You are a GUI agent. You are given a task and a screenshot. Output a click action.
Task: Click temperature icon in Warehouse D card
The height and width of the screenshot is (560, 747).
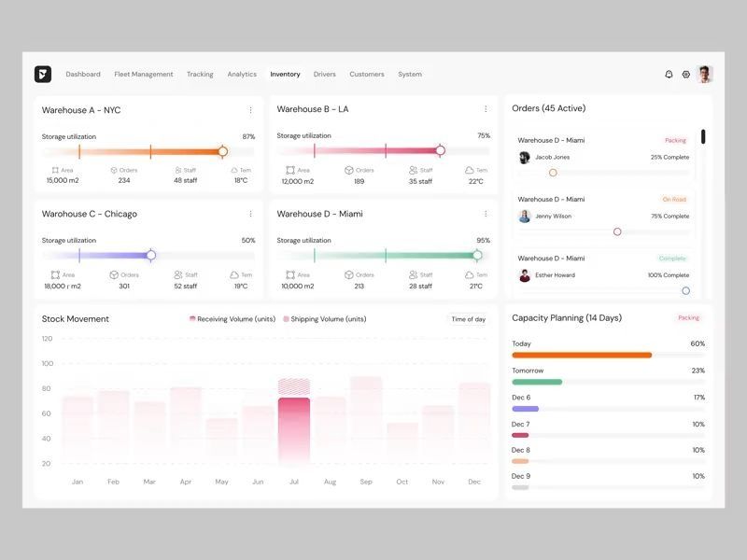(x=470, y=274)
